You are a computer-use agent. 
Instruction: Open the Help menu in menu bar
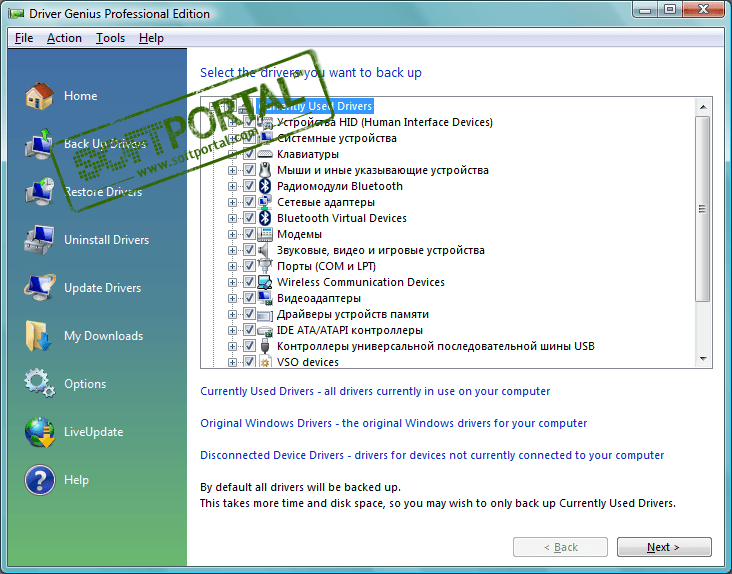pos(151,38)
